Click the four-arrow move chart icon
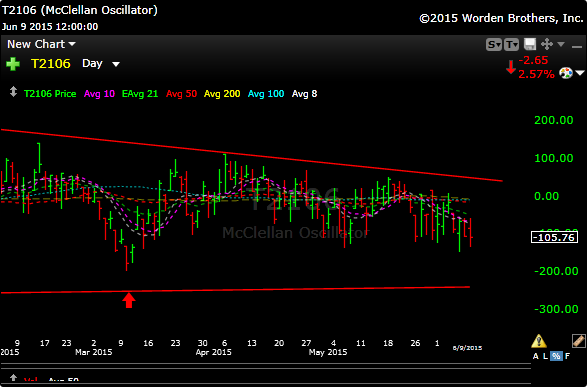 click(547, 44)
